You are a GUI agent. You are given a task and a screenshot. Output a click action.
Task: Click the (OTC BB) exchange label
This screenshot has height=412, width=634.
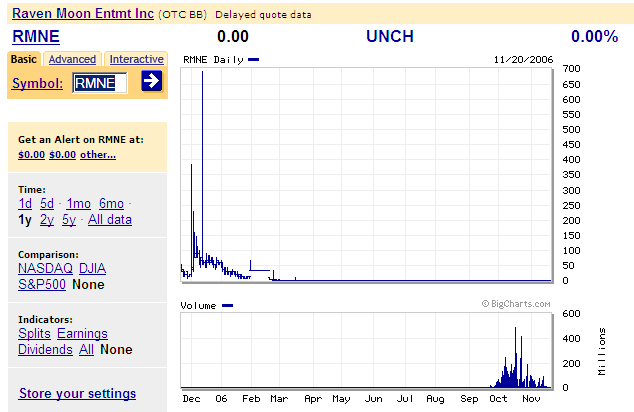(x=182, y=15)
